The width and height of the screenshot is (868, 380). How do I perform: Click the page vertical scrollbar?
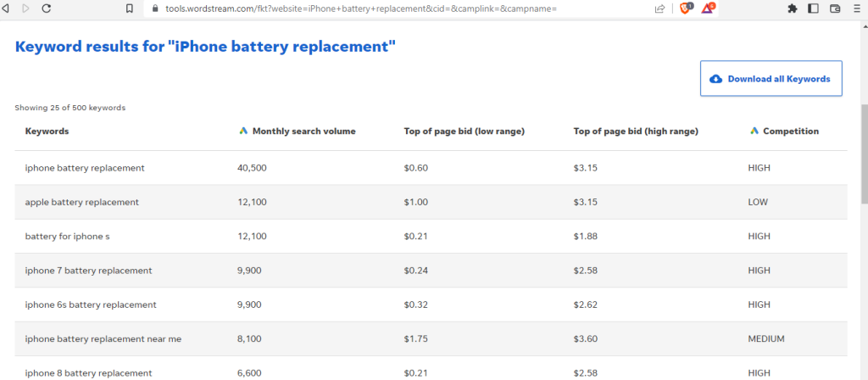coord(864,155)
